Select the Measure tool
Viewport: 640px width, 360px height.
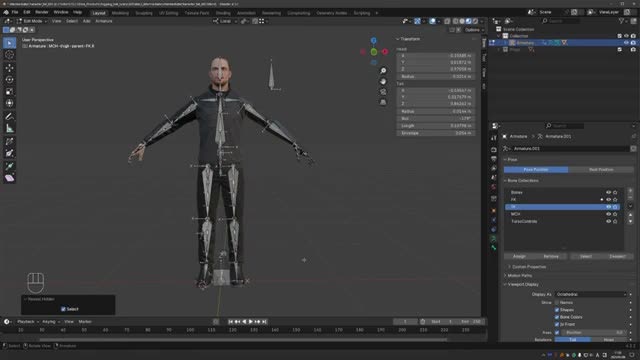(x=9, y=129)
